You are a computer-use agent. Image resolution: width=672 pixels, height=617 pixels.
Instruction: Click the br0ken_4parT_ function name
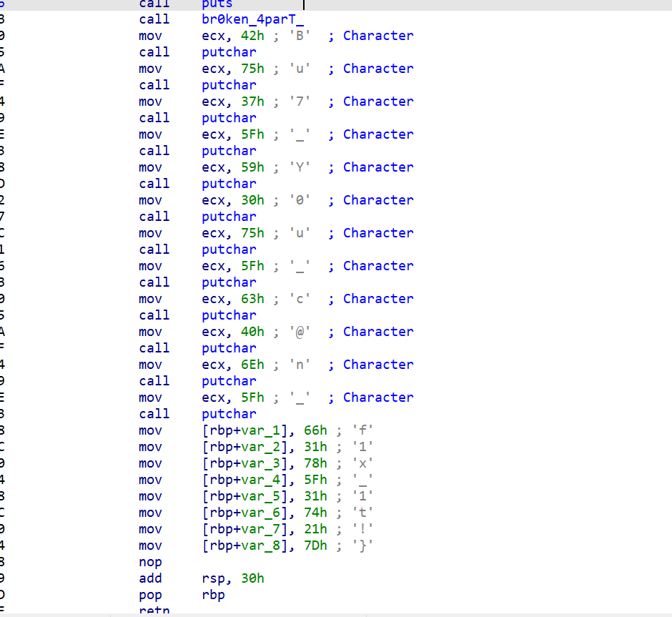pos(242,19)
